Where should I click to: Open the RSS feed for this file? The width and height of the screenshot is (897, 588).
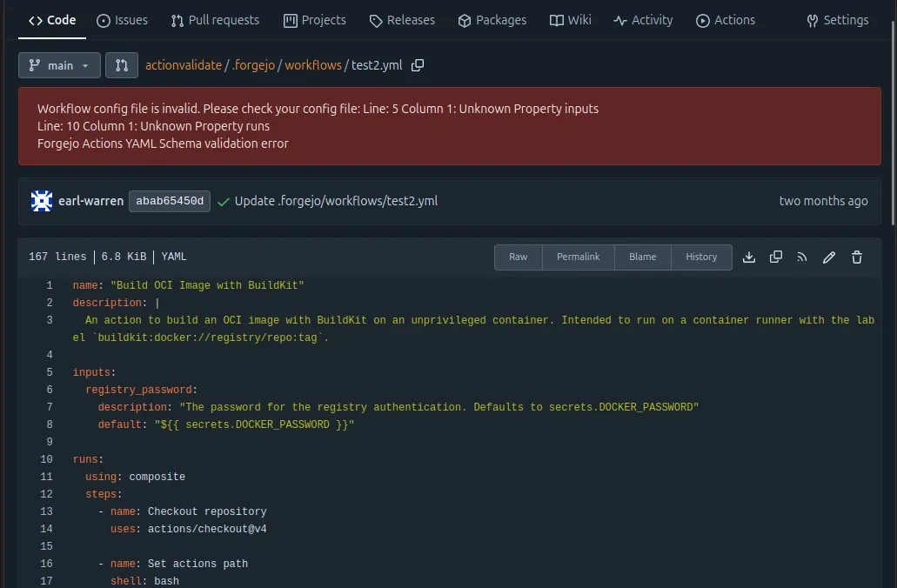pyautogui.click(x=801, y=257)
